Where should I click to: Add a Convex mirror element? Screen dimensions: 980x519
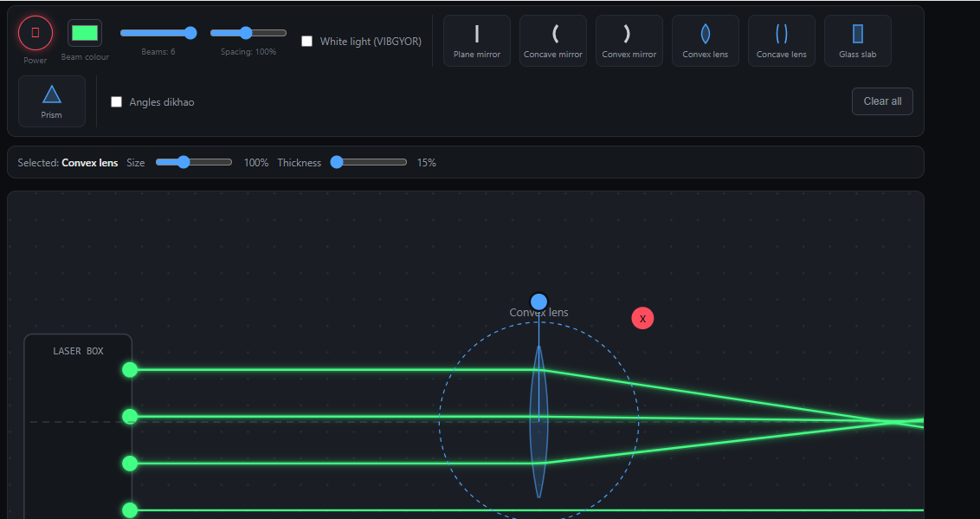pos(629,41)
